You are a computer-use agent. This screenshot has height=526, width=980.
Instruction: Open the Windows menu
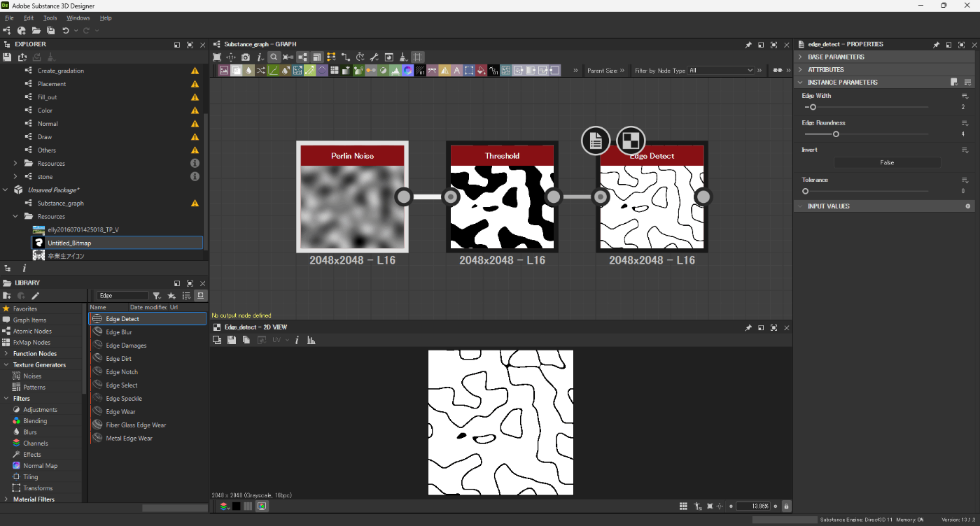(78, 18)
